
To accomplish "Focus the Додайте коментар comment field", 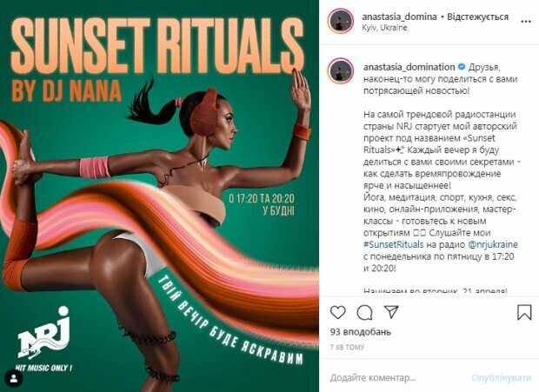I will point(396,378).
